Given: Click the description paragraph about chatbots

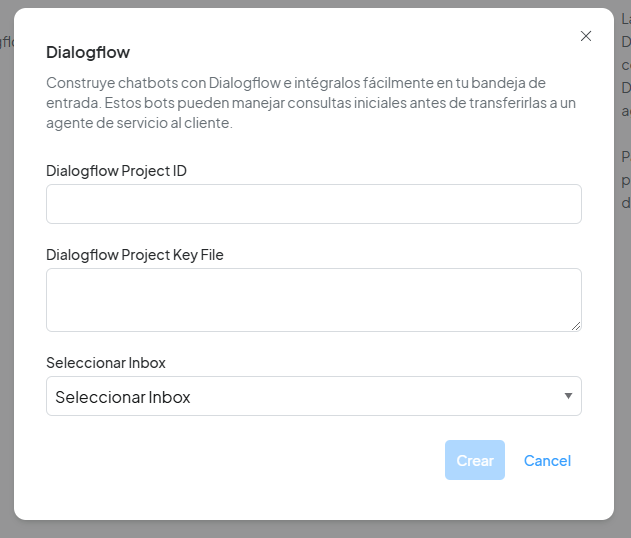Looking at the screenshot, I should (x=311, y=102).
